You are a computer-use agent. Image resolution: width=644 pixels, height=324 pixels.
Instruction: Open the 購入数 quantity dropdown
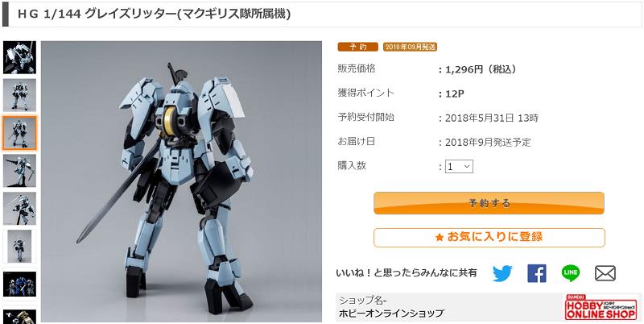tap(459, 167)
